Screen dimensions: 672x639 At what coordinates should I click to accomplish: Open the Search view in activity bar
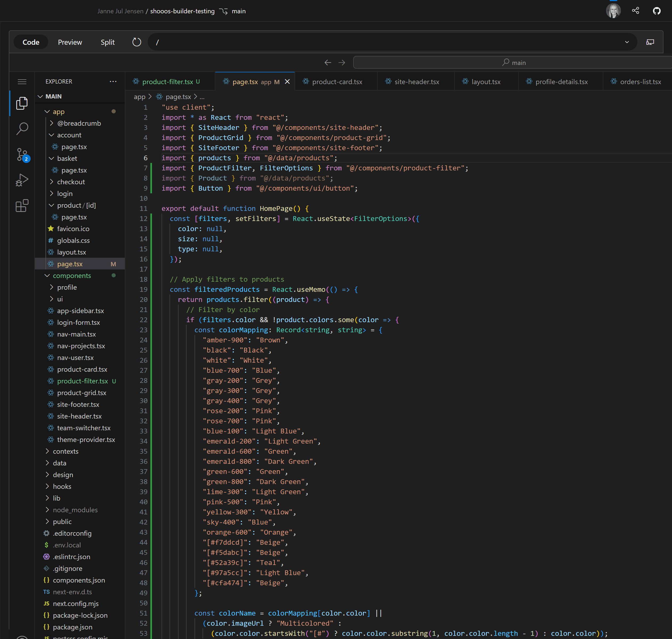22,129
